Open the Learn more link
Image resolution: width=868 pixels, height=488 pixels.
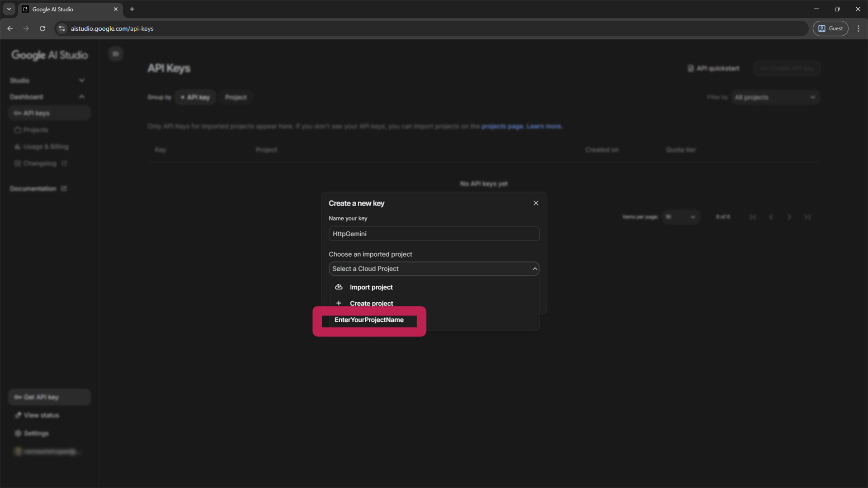(x=544, y=126)
